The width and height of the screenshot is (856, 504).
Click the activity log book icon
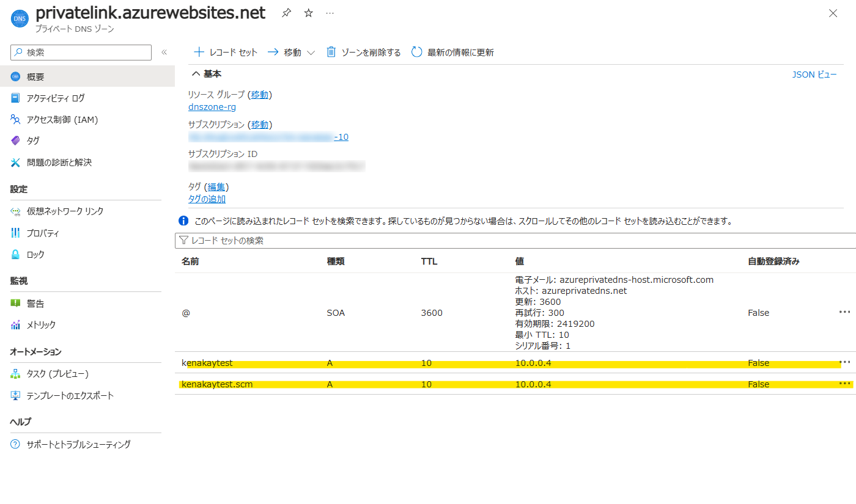[15, 98]
